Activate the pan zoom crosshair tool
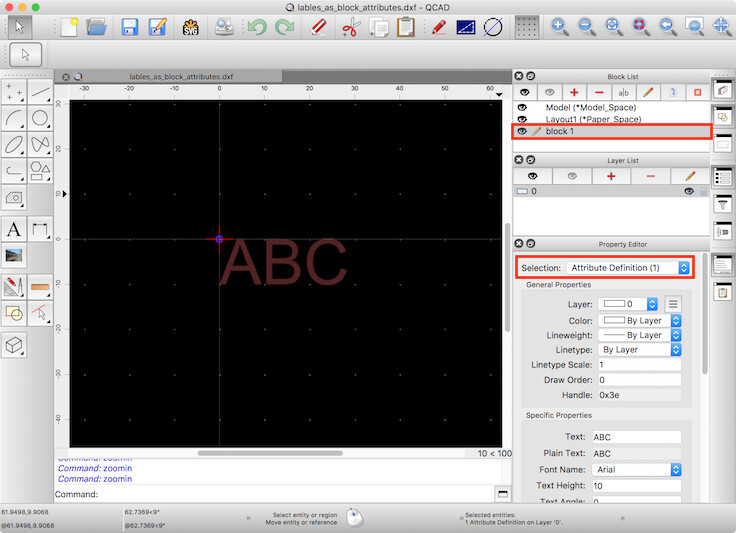Screen dimensions: 736x533 point(721,26)
